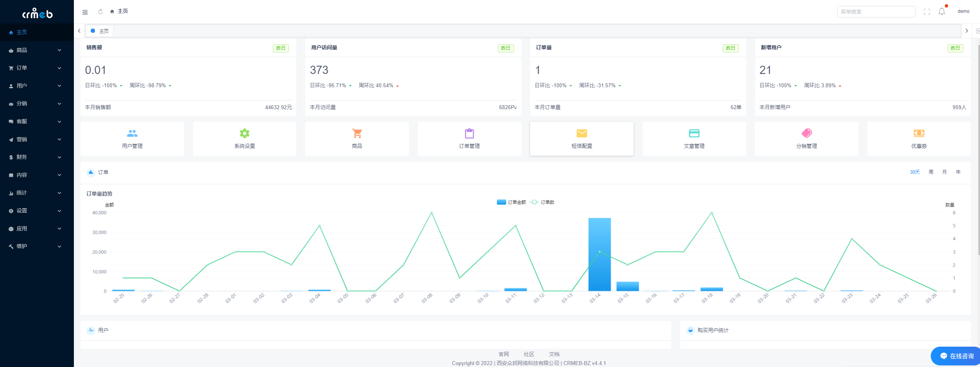
Task: Expand the 分销 sidebar menu
Action: coord(37,103)
